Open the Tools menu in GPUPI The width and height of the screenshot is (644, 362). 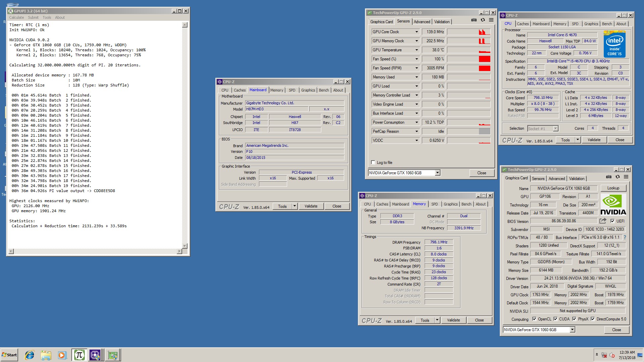[x=47, y=17]
